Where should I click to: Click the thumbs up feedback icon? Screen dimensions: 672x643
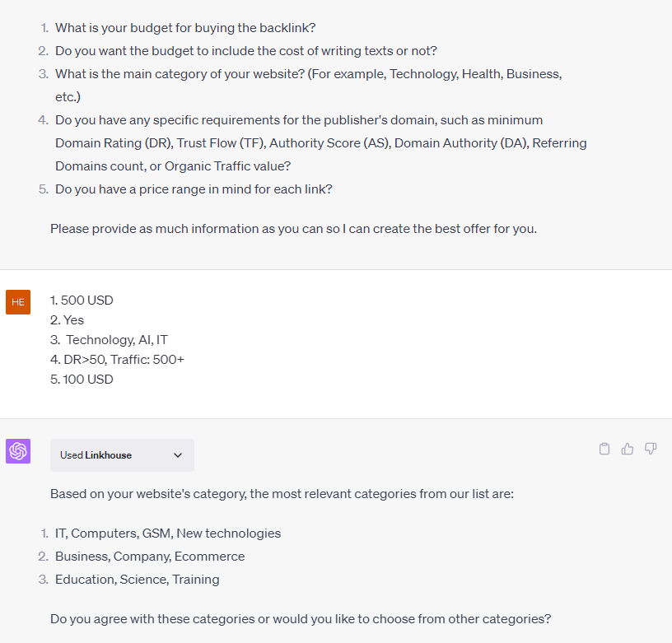point(628,449)
